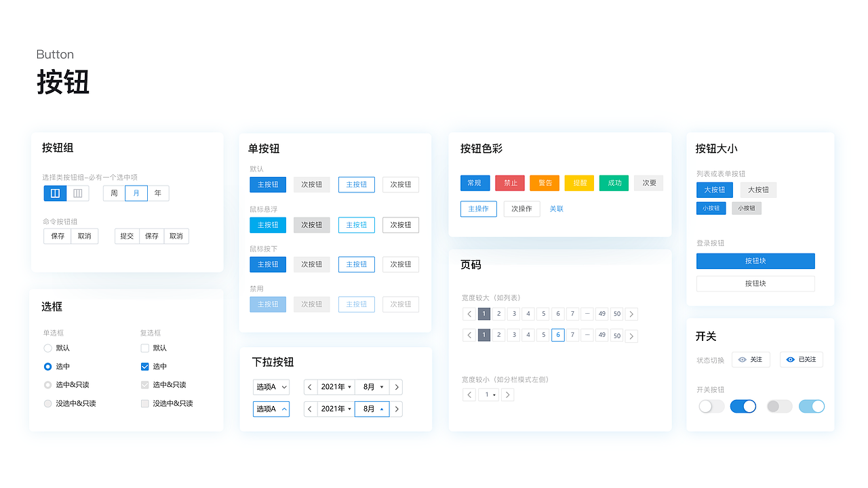Switch to the three-column layout icon

tap(77, 193)
